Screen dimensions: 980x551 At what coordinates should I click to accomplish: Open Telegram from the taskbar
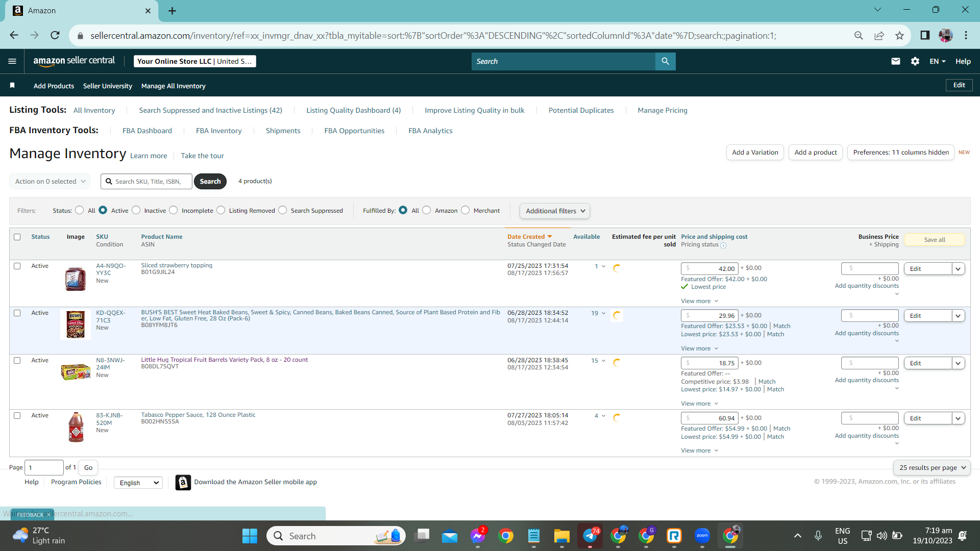590,536
